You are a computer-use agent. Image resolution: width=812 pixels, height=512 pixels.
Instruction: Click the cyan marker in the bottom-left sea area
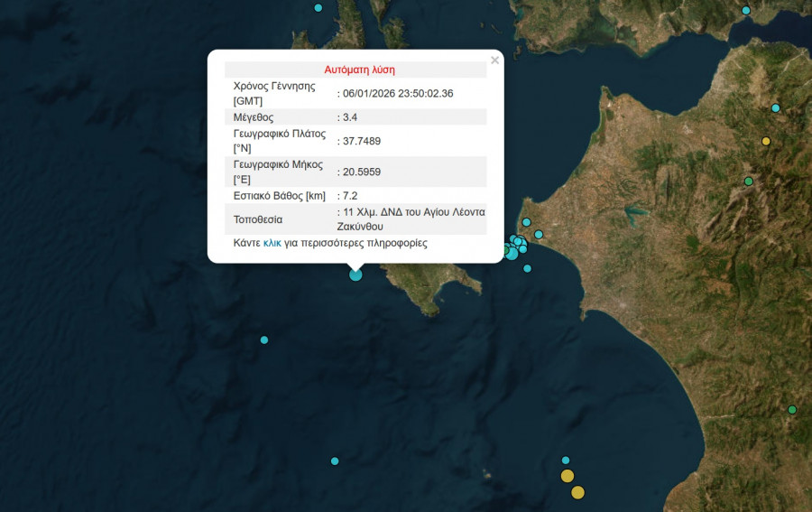(335, 461)
